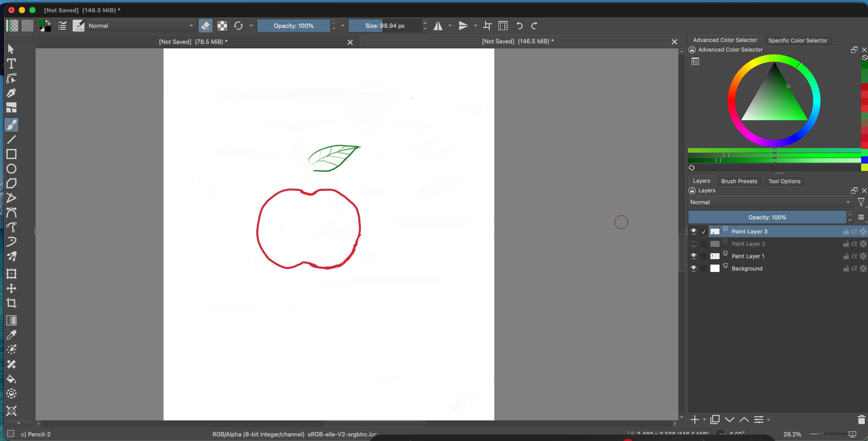Toggle horizontal mirror mode
The height and width of the screenshot is (441, 868).
pos(438,26)
